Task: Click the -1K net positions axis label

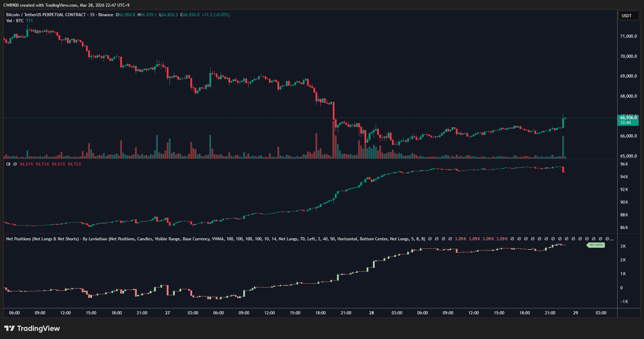Action: 624,301
